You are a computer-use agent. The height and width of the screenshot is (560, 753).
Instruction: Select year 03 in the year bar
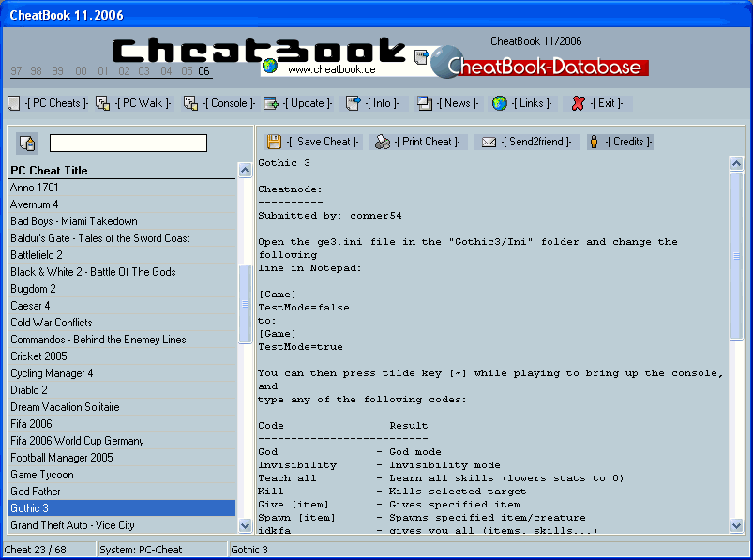(144, 71)
